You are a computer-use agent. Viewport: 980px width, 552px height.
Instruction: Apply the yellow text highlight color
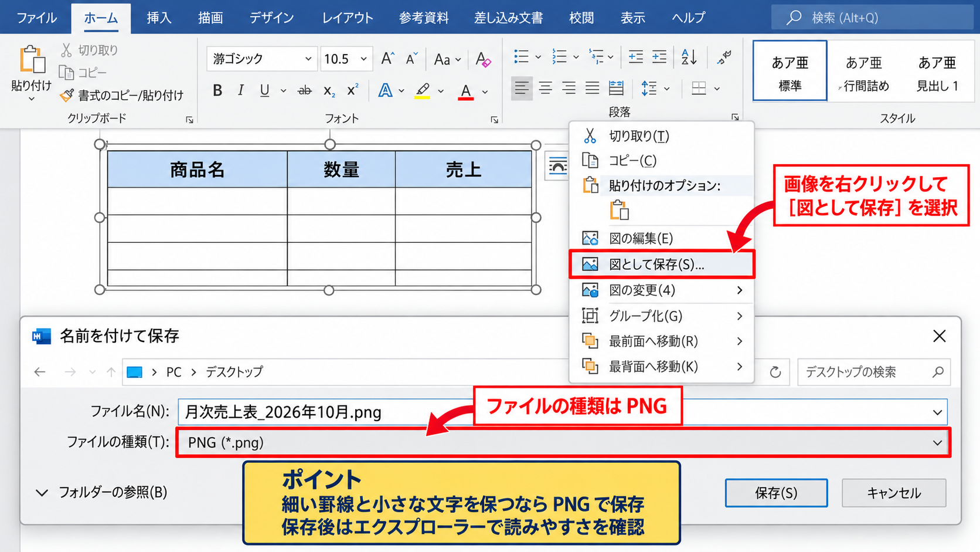[423, 90]
